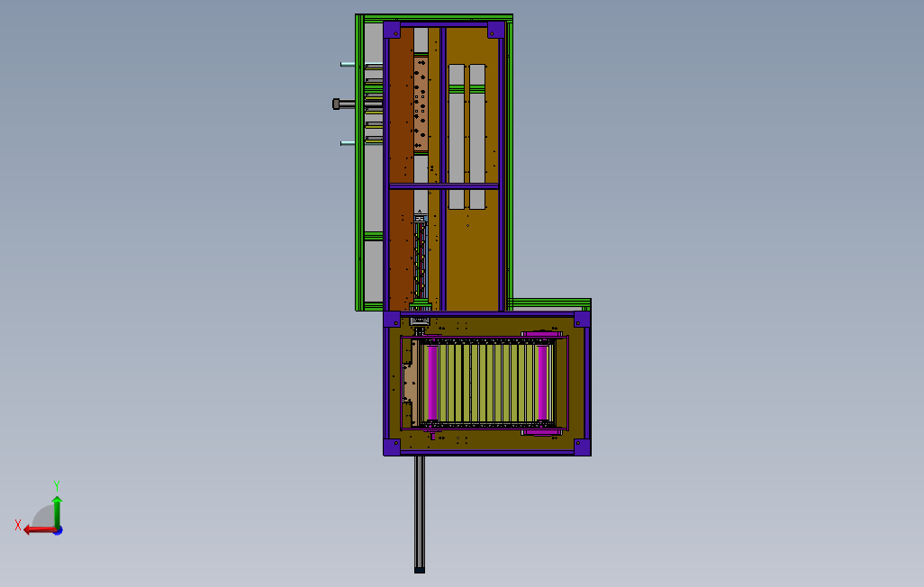Select the brown panel on the upper frame's left

(x=402, y=168)
